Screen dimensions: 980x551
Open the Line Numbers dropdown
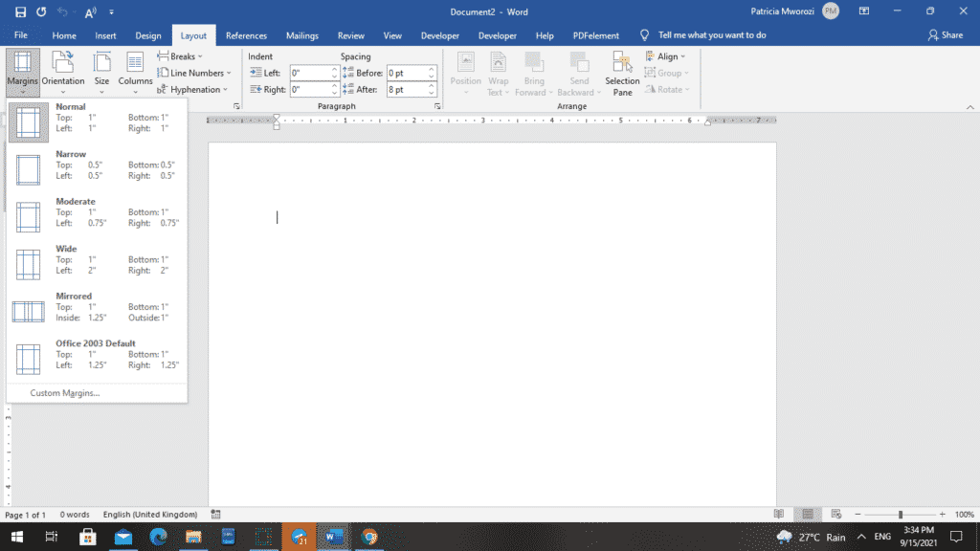click(x=194, y=72)
